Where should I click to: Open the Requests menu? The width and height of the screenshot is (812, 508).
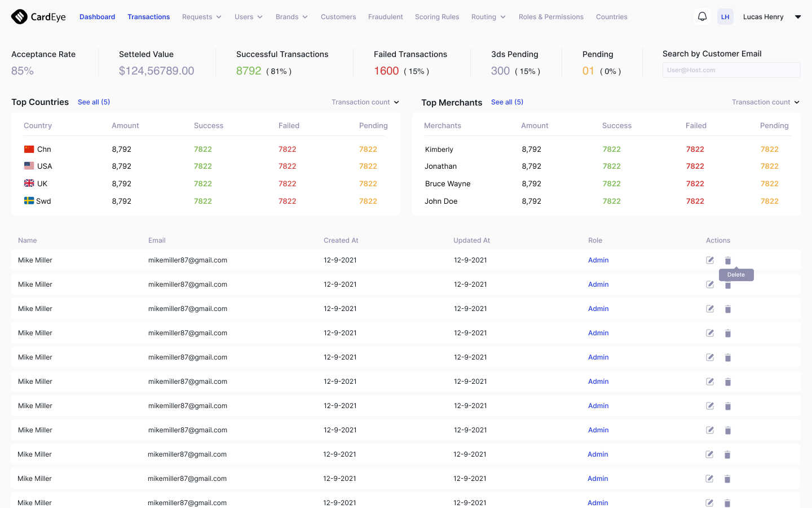(x=201, y=17)
